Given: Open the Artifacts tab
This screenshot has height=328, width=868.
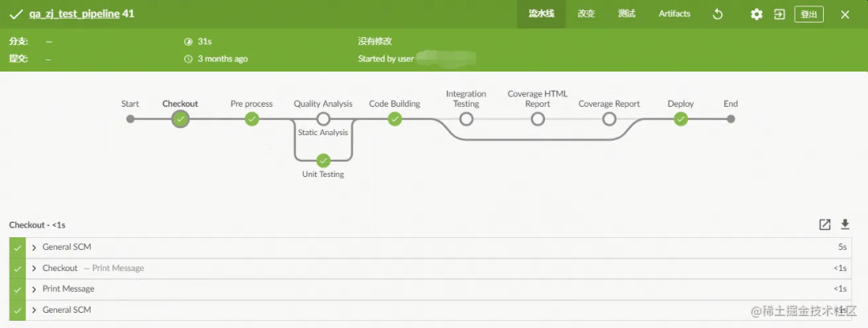Looking at the screenshot, I should coord(674,14).
